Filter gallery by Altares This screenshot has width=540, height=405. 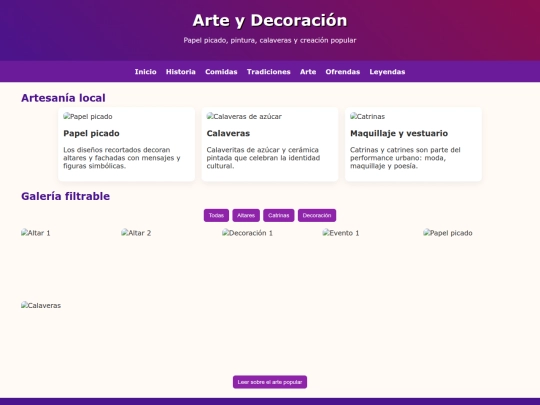246,215
